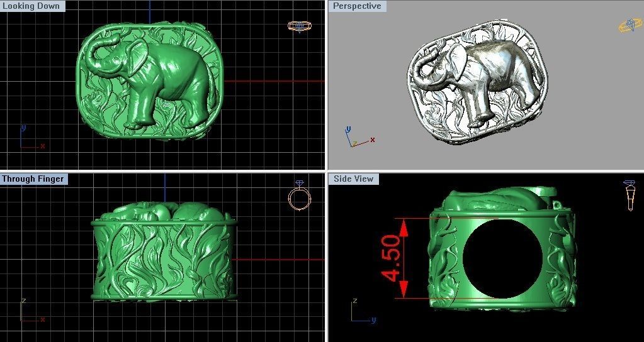Click the ring icon in Looking Down viewport
The height and width of the screenshot is (342, 644).
[x=300, y=26]
